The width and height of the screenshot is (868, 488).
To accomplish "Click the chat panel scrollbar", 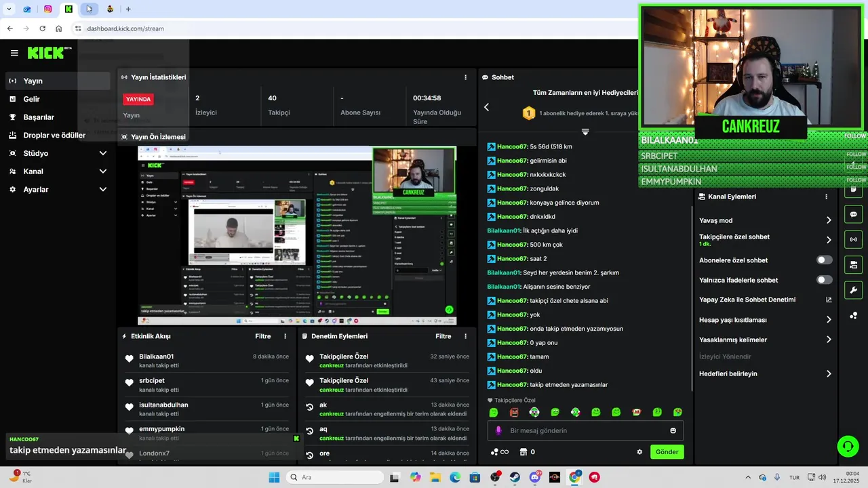I will click(692, 298).
